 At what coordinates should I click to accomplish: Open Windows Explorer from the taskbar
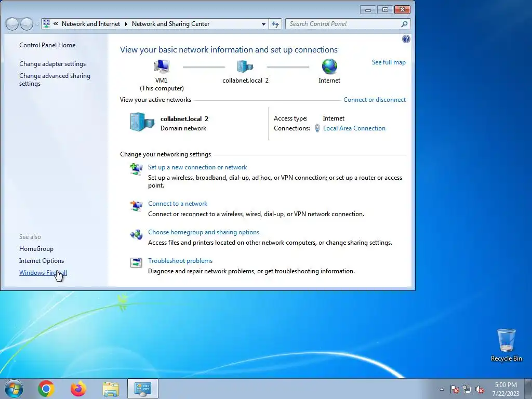[111, 389]
